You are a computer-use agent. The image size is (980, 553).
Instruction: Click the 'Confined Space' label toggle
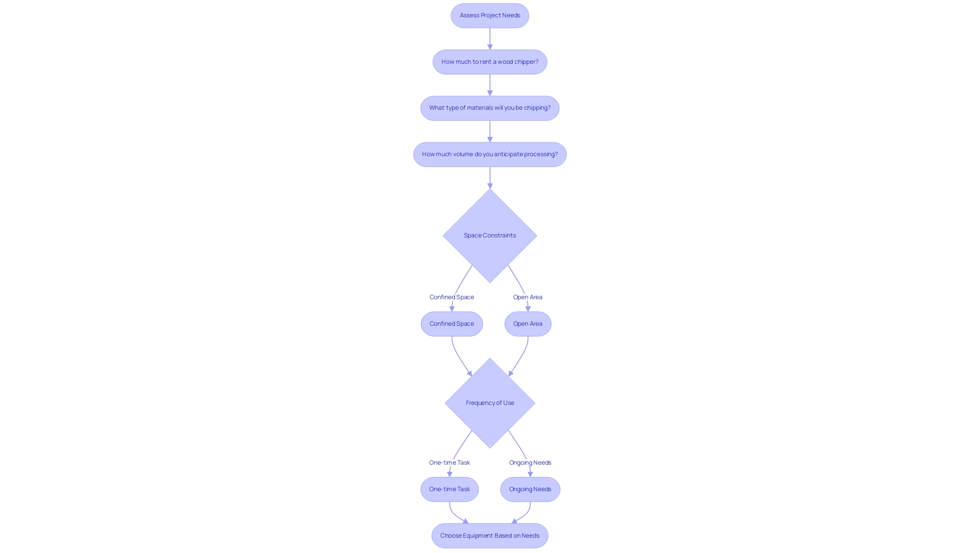(x=452, y=296)
